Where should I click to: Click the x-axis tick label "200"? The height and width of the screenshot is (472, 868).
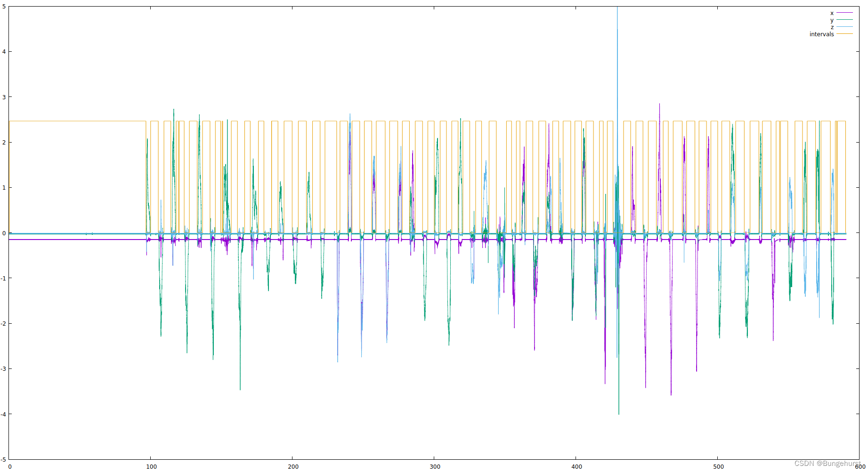pos(293,467)
